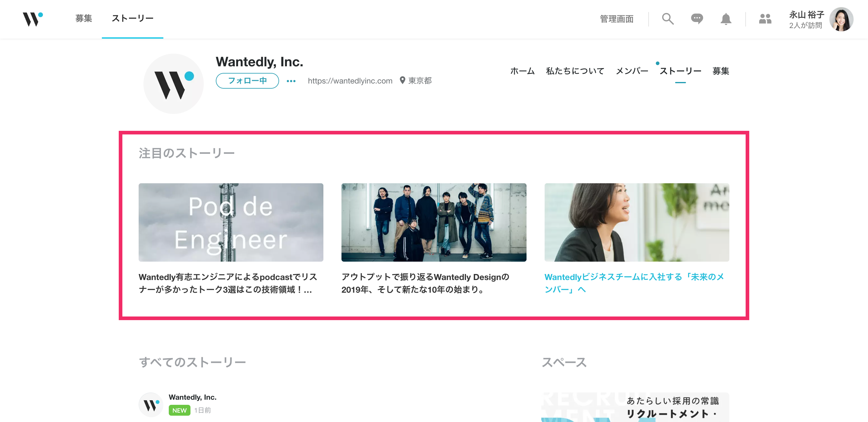Click the 永山 裕子 profile avatar
868x422 pixels.
[841, 19]
